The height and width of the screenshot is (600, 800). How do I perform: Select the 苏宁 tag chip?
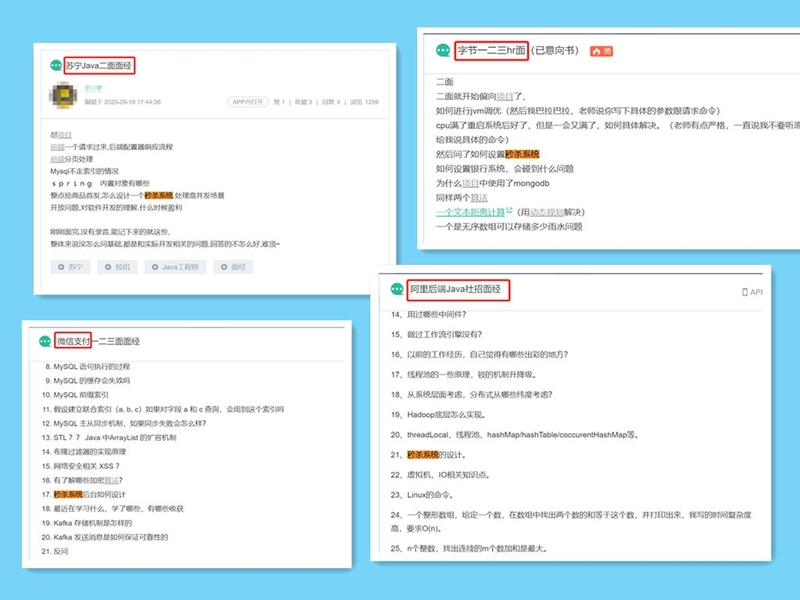point(70,267)
